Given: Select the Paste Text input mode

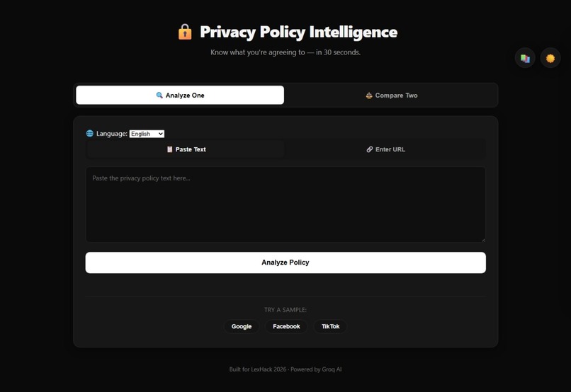Looking at the screenshot, I should [186, 149].
